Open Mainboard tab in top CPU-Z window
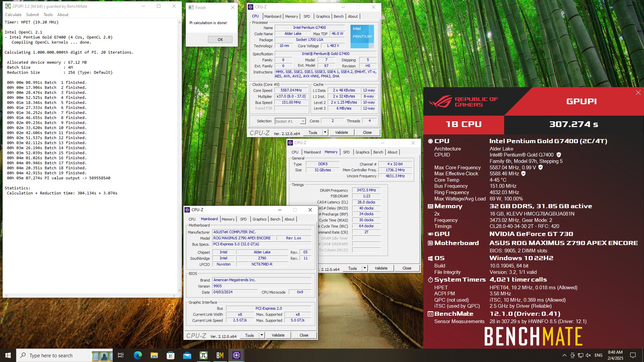The image size is (644, 362). [x=273, y=16]
